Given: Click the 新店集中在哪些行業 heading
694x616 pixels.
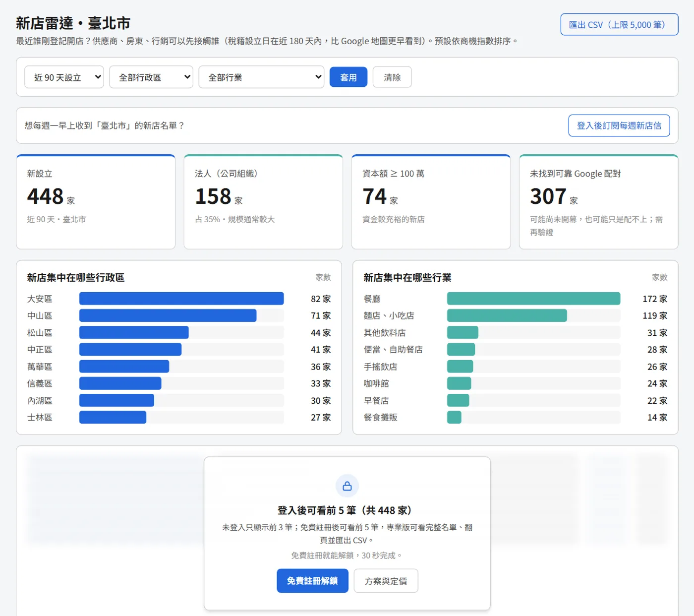Looking at the screenshot, I should coord(407,277).
